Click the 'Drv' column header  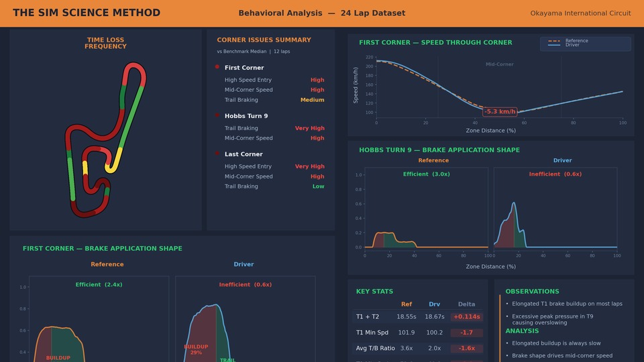tap(434, 304)
